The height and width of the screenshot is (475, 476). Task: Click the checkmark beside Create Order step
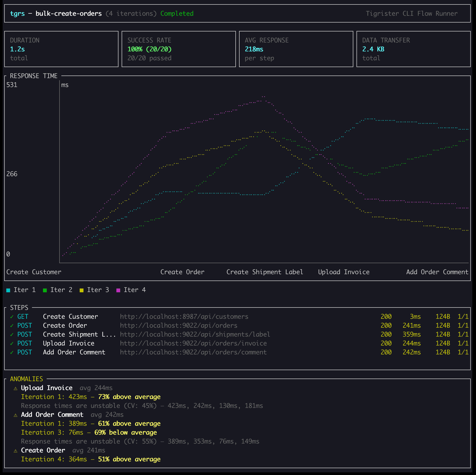(x=11, y=326)
